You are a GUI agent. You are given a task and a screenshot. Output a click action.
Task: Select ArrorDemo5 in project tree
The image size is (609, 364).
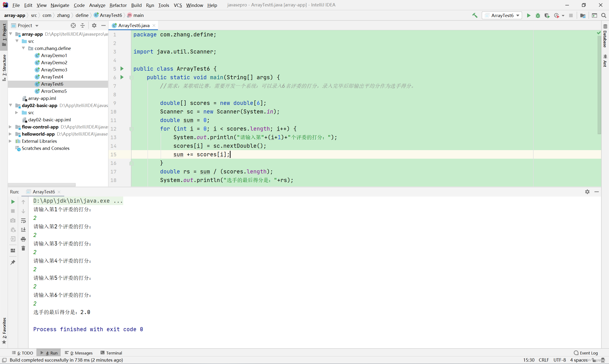[54, 91]
